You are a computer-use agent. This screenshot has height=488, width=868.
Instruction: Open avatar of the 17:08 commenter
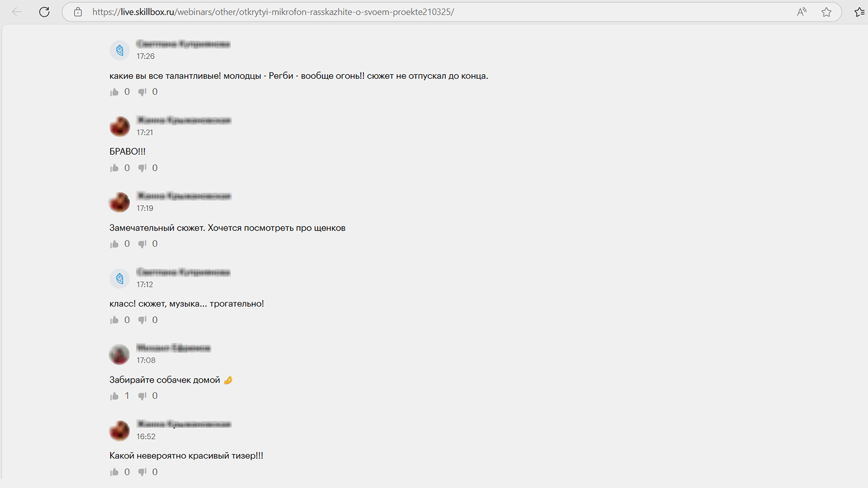tap(119, 354)
